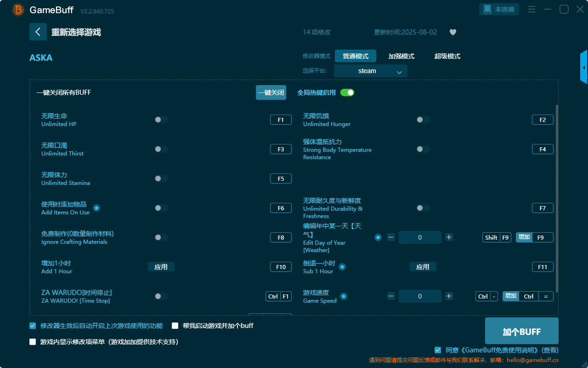Image resolution: width=588 pixels, height=368 pixels.
Task: Increase Edit Day of Year value
Action: click(x=449, y=237)
